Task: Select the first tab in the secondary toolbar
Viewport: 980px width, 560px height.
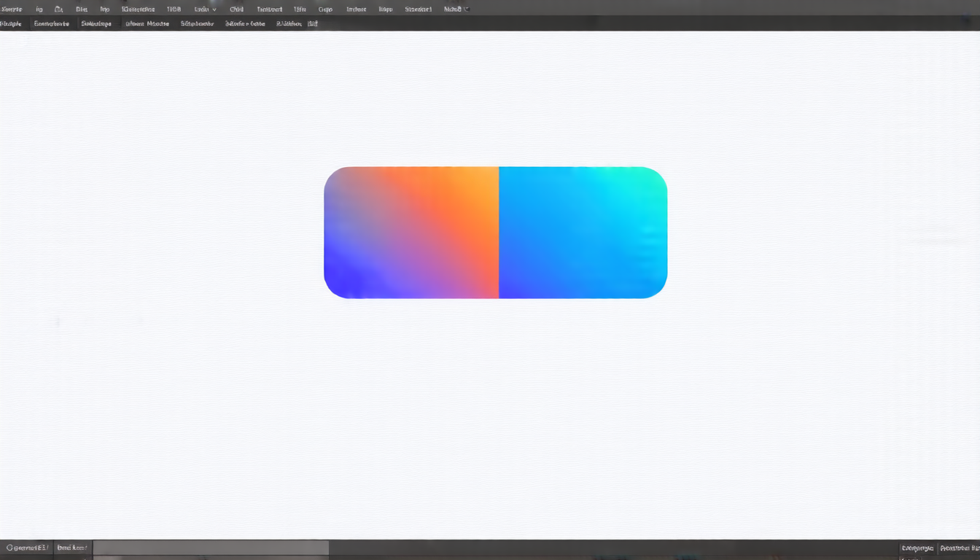Action: 11,23
